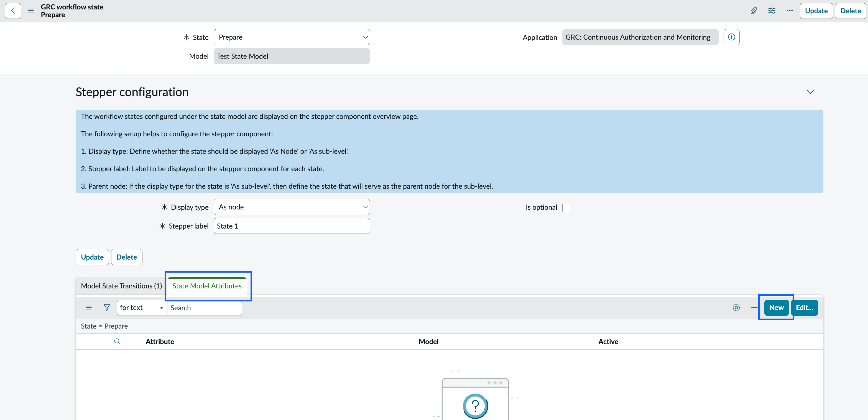Click the read-only Model field
This screenshot has width=868, height=420.
click(292, 56)
